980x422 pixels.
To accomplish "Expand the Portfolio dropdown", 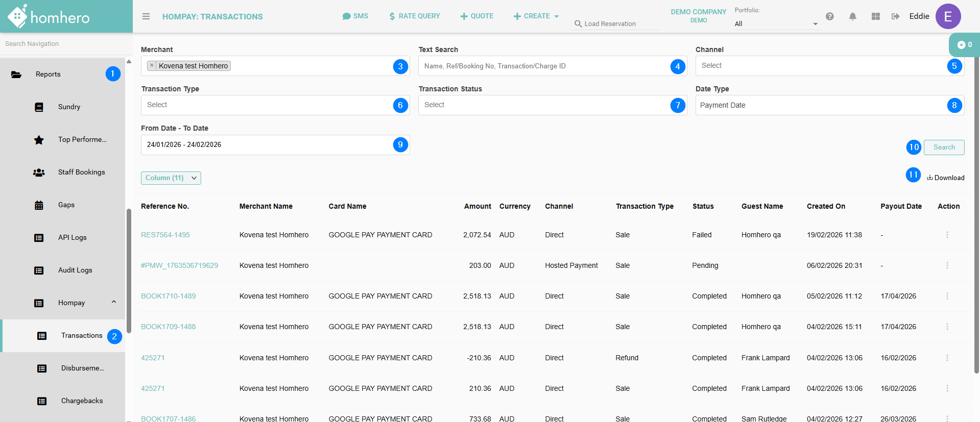I will click(776, 24).
